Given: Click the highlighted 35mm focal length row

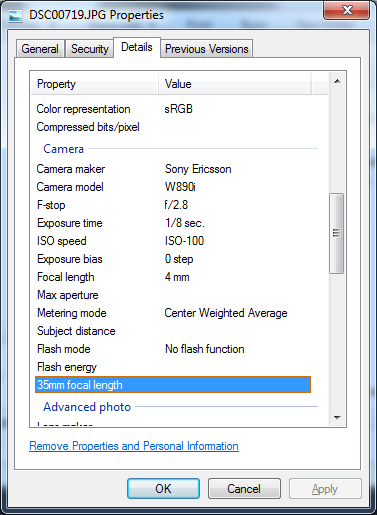Looking at the screenshot, I should (173, 385).
